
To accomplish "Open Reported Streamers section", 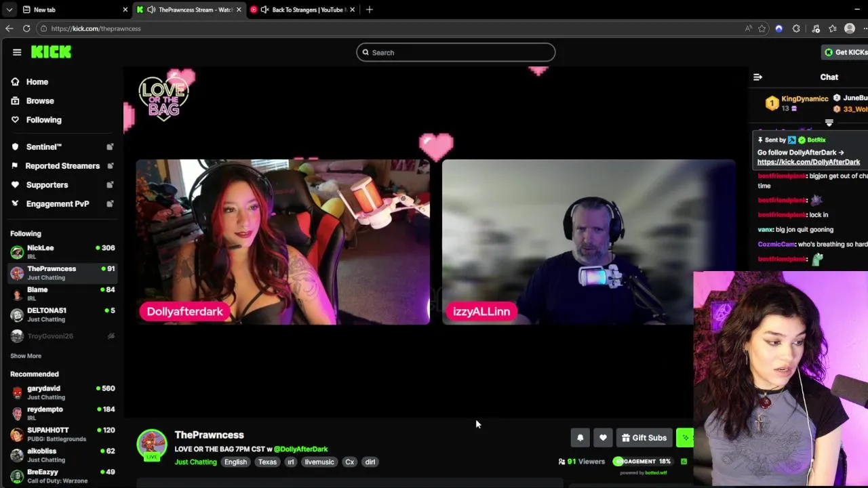I will [x=62, y=166].
